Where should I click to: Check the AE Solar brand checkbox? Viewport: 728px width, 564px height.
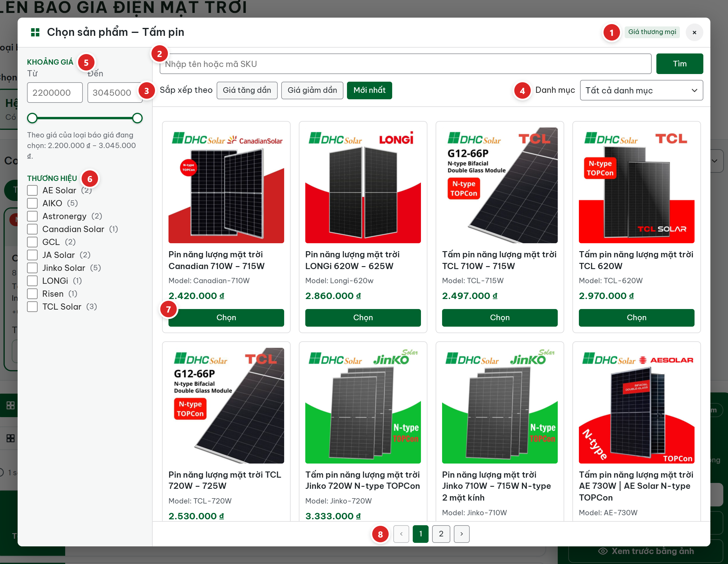(x=32, y=190)
